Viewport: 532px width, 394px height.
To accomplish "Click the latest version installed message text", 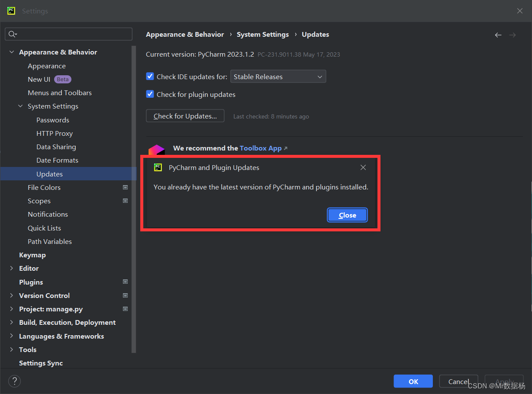I will pyautogui.click(x=261, y=187).
